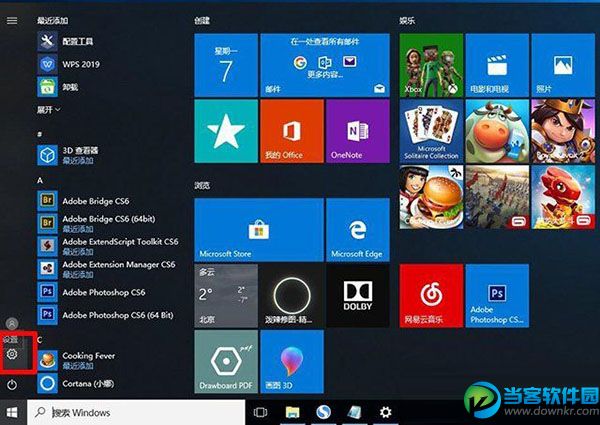This screenshot has width=600, height=425.
Task: Open File Explorer on the taskbar
Action: pyautogui.click(x=292, y=412)
